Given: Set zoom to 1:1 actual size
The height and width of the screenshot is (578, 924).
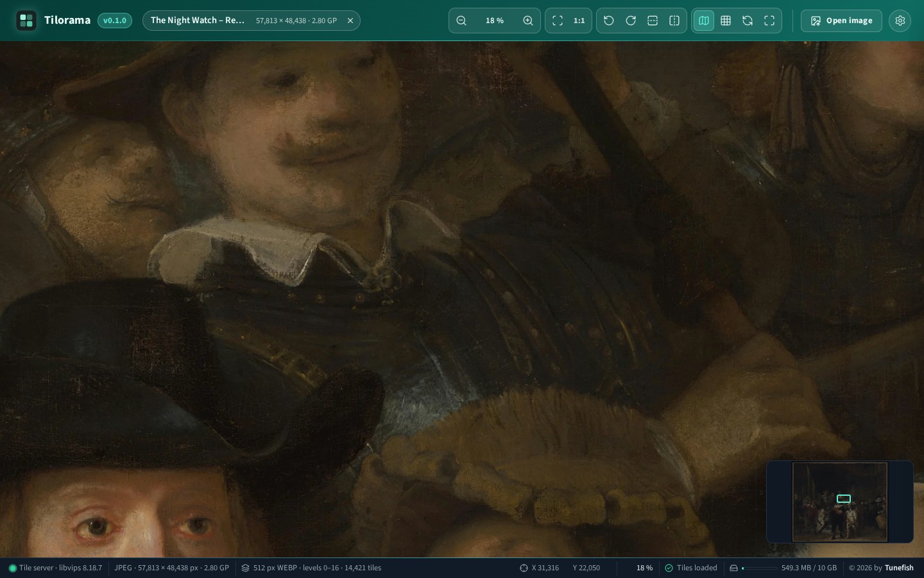Looking at the screenshot, I should tap(579, 21).
